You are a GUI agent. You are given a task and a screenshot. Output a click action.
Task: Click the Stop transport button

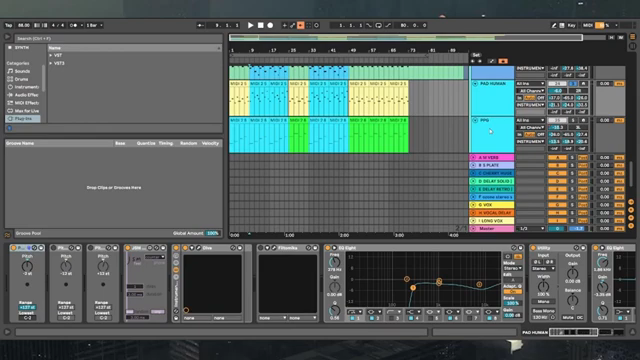tap(260, 25)
